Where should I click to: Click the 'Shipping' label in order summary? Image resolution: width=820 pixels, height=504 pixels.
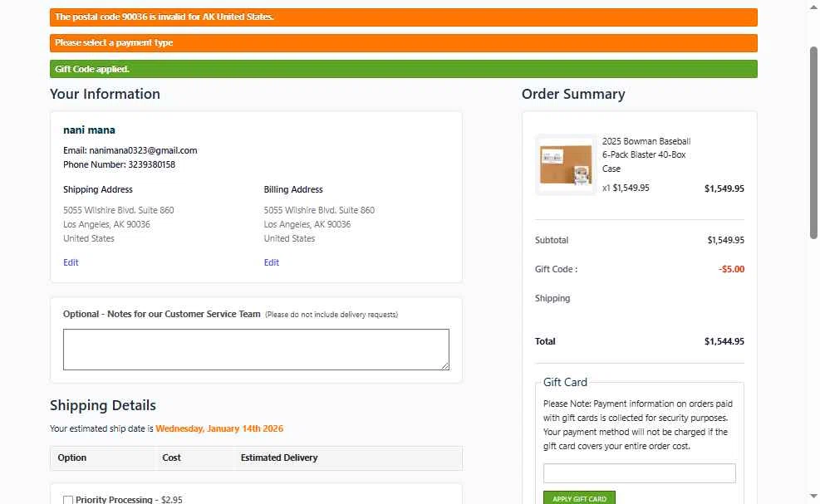tap(552, 299)
